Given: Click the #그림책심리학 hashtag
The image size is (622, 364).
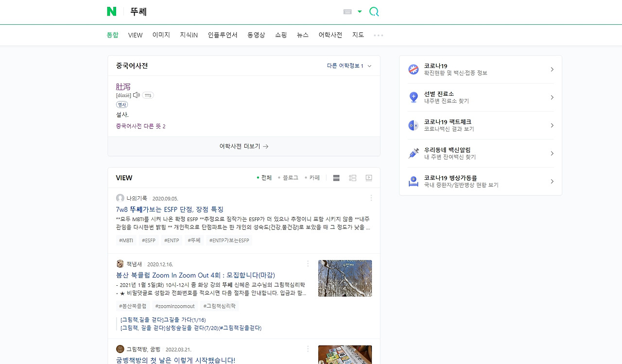Looking at the screenshot, I should [x=219, y=306].
